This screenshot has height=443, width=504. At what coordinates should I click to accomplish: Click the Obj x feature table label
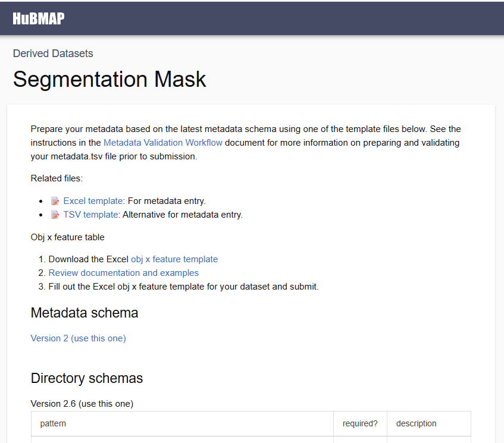point(67,237)
